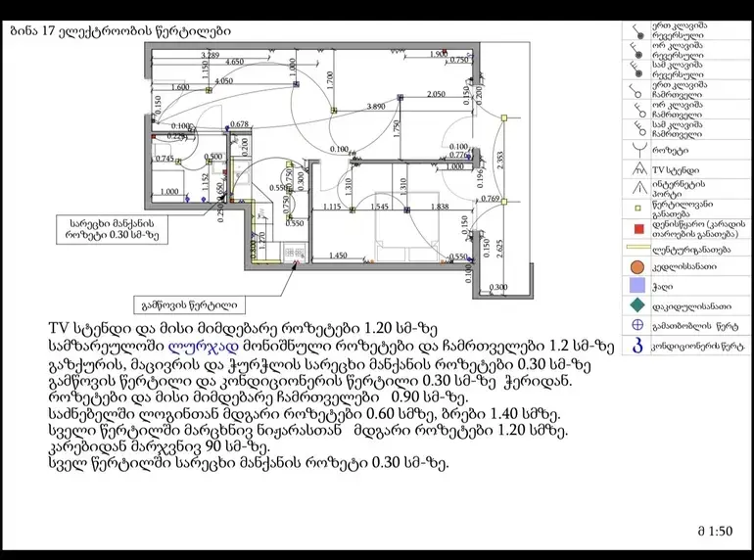Click the two-key switch symbol with the hollow circle

(x=638, y=110)
